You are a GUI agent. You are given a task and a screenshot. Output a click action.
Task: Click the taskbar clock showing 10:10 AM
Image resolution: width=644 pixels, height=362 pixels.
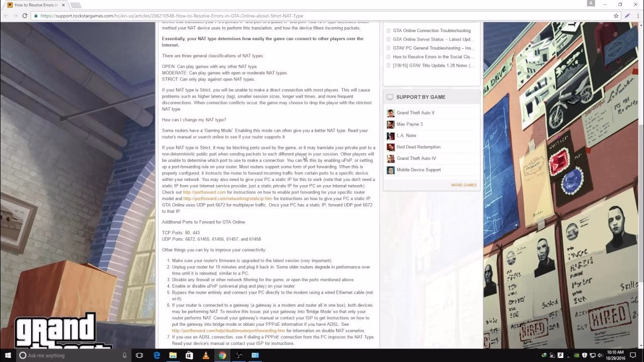[x=615, y=355]
